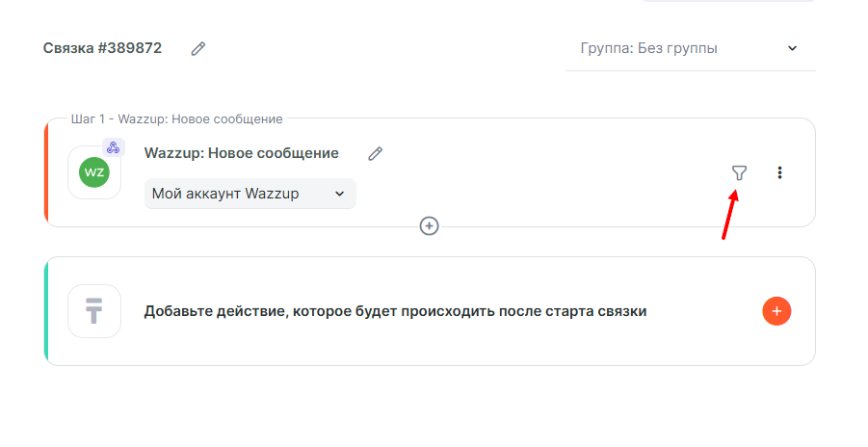Click the Шаг 1 step label
Viewport: 868px width, 447px height.
pos(176,119)
